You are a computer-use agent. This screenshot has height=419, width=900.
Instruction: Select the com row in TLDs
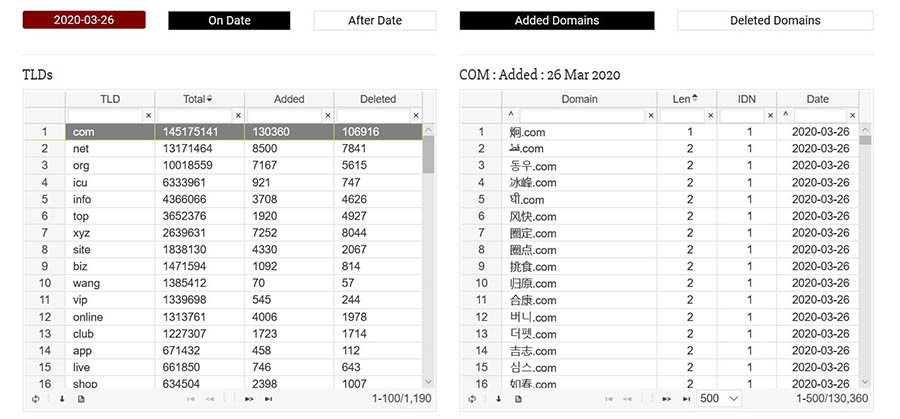[223, 131]
